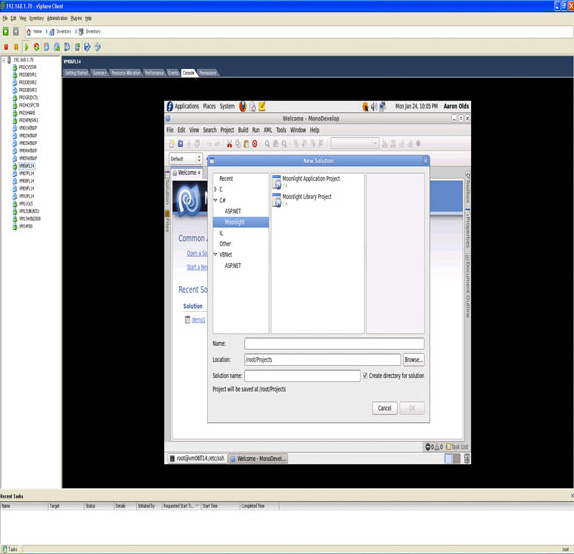Click the Cancel button in New Solution

pyautogui.click(x=385, y=408)
